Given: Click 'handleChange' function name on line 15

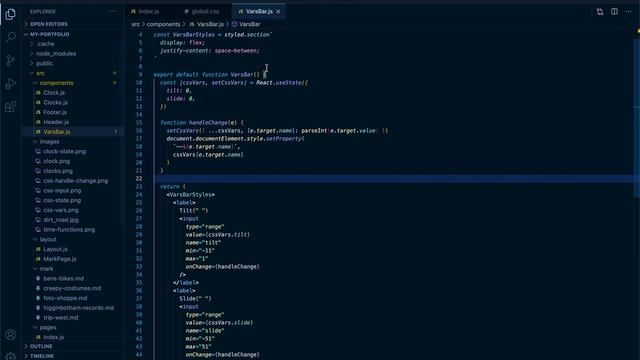Looking at the screenshot, I should coord(208,122).
